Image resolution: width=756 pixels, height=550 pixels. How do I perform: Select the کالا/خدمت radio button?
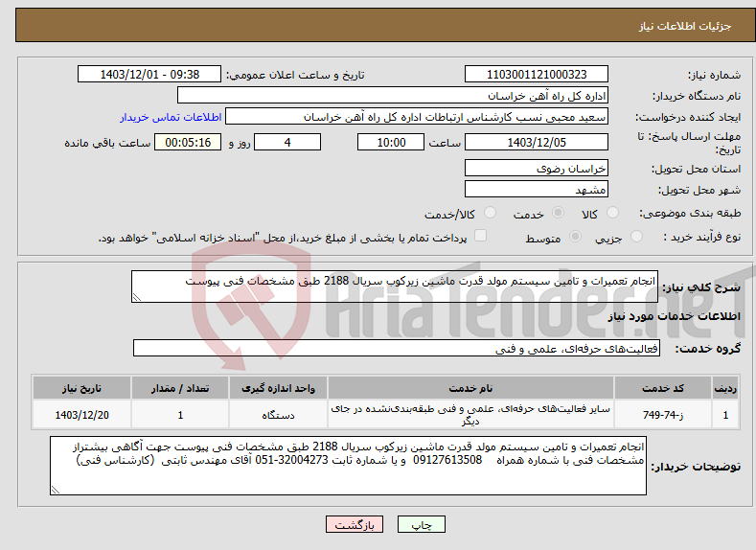coord(490,213)
